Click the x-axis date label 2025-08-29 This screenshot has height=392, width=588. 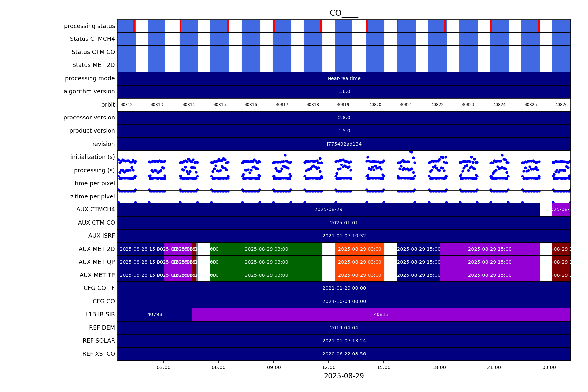pyautogui.click(x=344, y=376)
